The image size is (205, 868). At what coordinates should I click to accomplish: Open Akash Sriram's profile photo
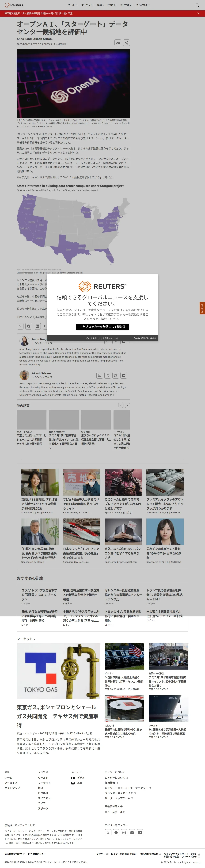pyautogui.click(x=24, y=375)
